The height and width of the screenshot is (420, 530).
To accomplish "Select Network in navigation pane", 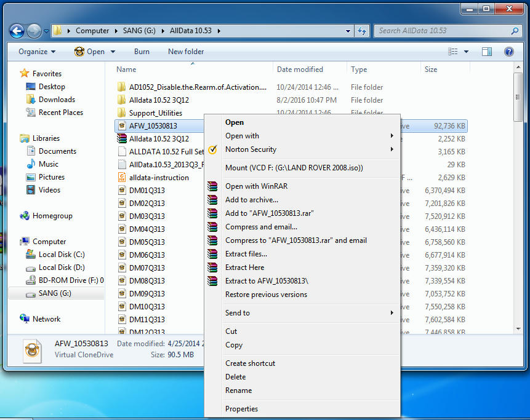I will [x=46, y=319].
